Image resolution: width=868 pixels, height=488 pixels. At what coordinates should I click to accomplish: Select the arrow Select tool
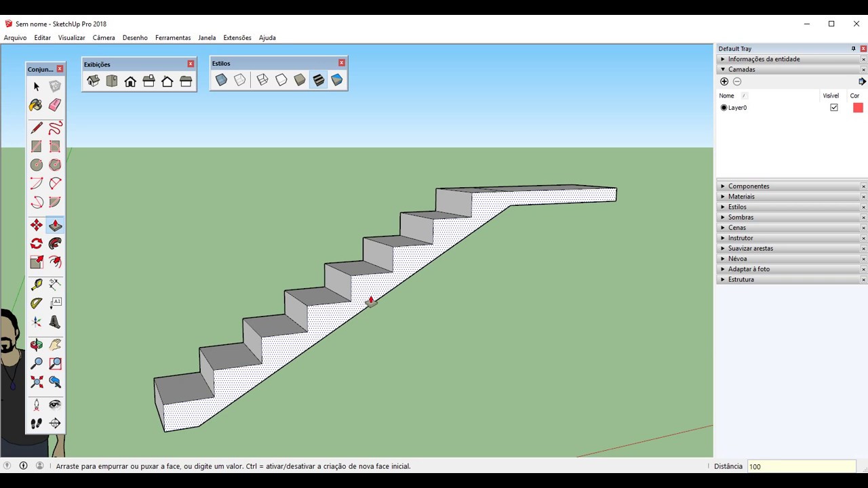tap(37, 86)
